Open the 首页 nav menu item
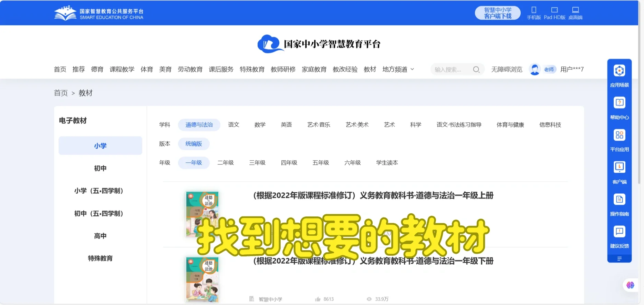 pyautogui.click(x=60, y=70)
